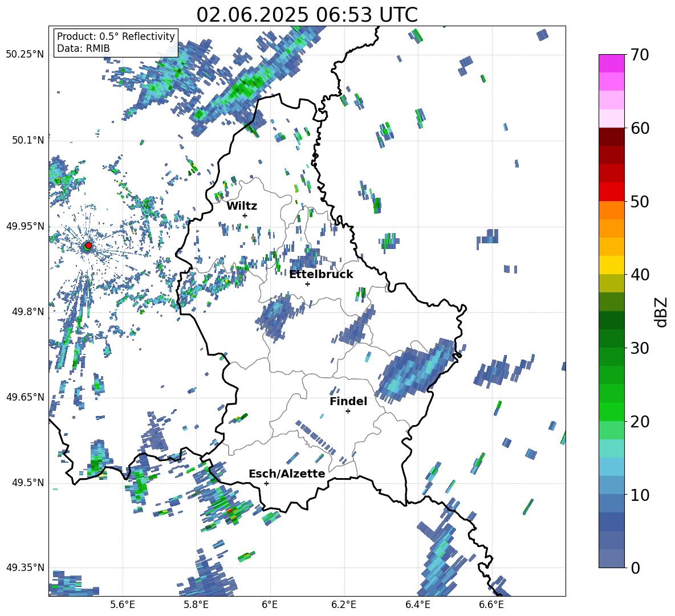
Task: Click the Esch/Alzette station cross marker
Action: pyautogui.click(x=266, y=483)
